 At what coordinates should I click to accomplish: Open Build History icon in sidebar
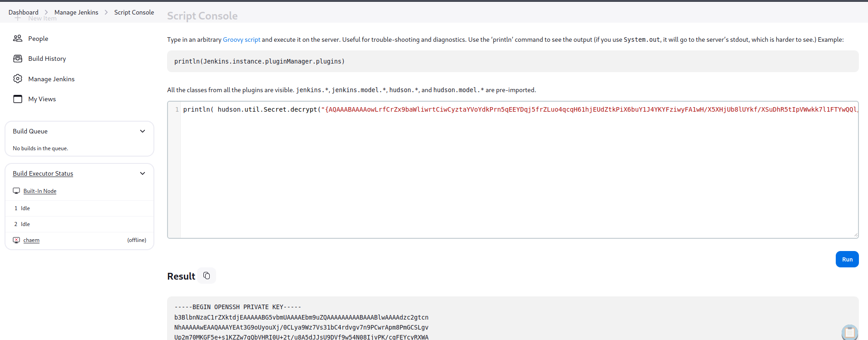(x=18, y=59)
